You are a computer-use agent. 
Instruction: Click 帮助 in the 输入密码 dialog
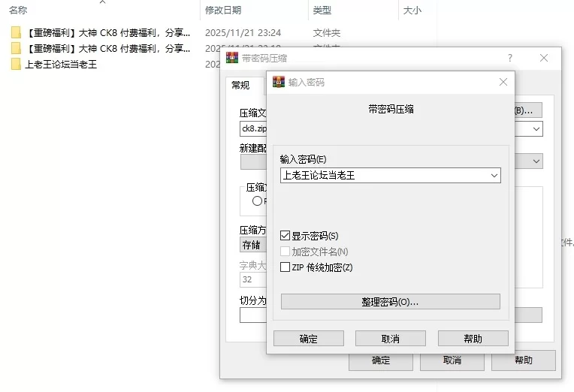tap(473, 339)
